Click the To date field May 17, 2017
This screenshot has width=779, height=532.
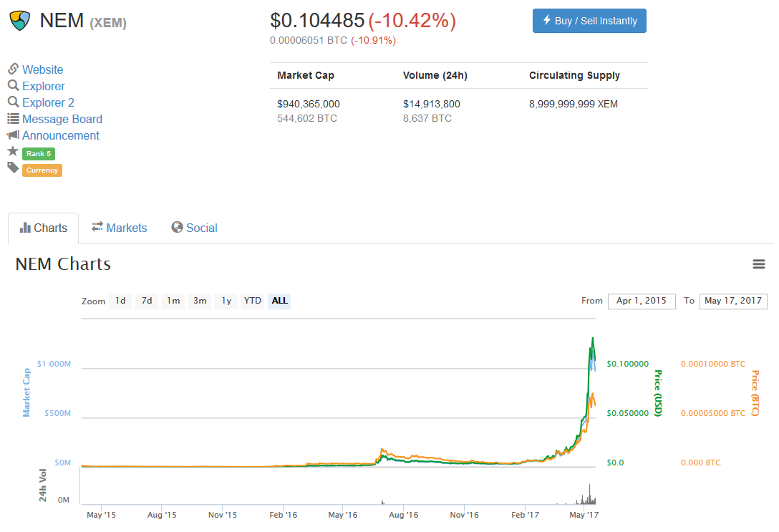(x=733, y=301)
